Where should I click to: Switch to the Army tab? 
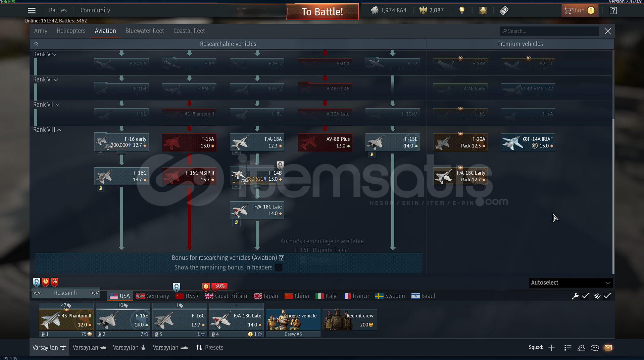41,31
